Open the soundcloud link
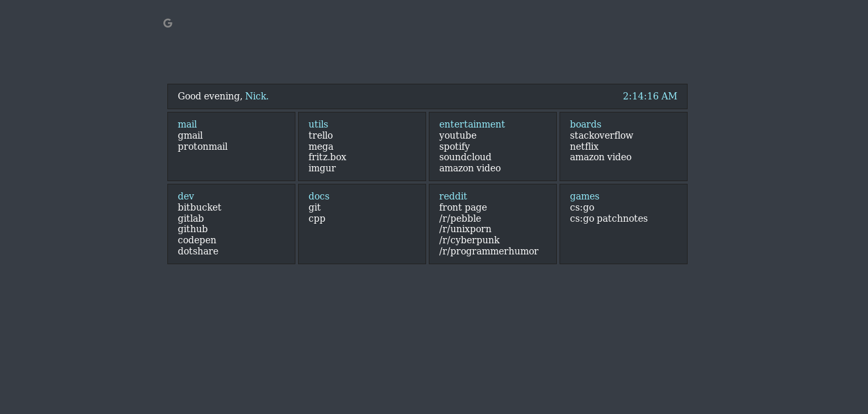Viewport: 868px width, 414px height. (x=465, y=157)
